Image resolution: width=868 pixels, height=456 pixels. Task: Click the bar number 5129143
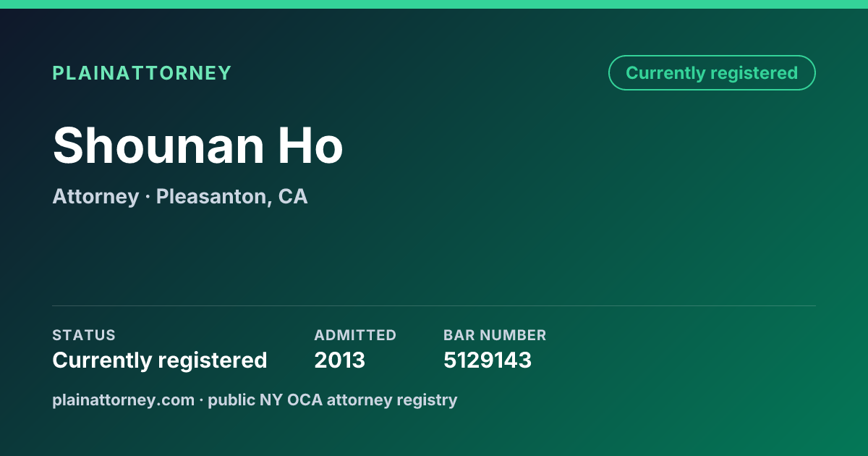(x=488, y=360)
